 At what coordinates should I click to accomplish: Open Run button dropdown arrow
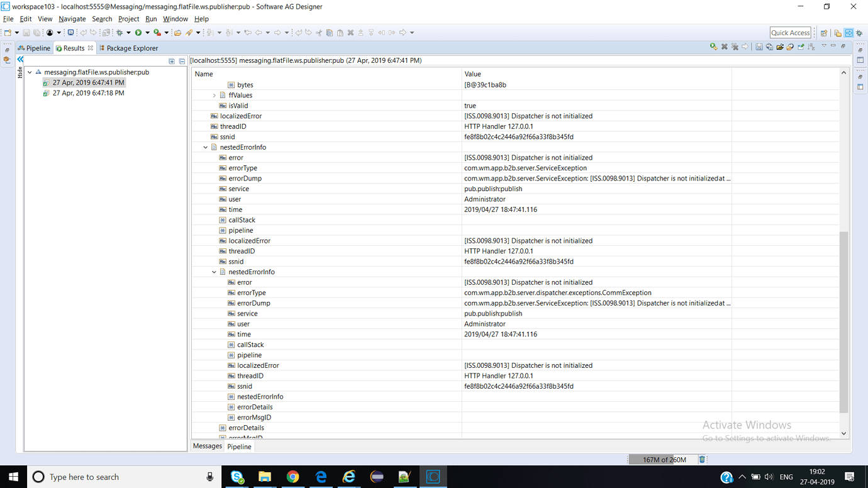pyautogui.click(x=147, y=33)
